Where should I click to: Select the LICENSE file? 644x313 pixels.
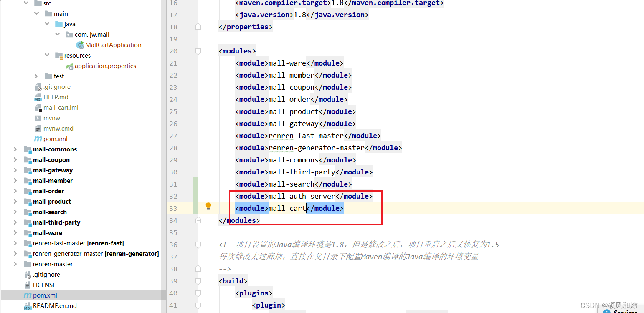pyautogui.click(x=44, y=285)
